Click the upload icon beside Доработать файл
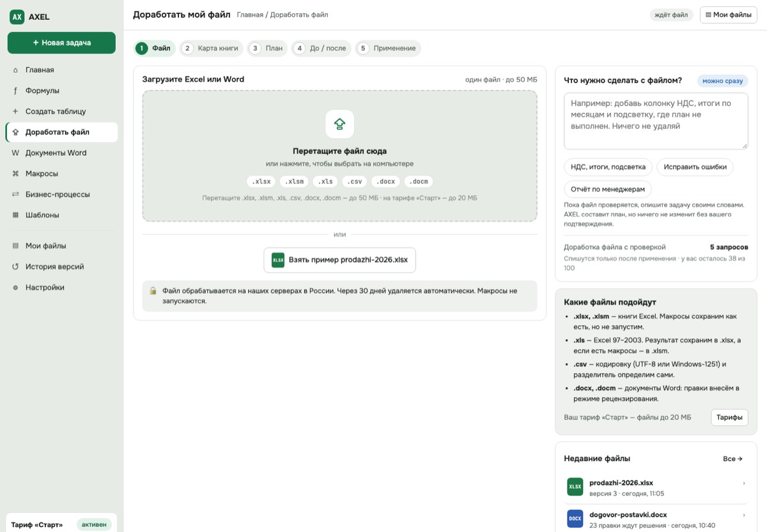767x532 pixels. [15, 132]
